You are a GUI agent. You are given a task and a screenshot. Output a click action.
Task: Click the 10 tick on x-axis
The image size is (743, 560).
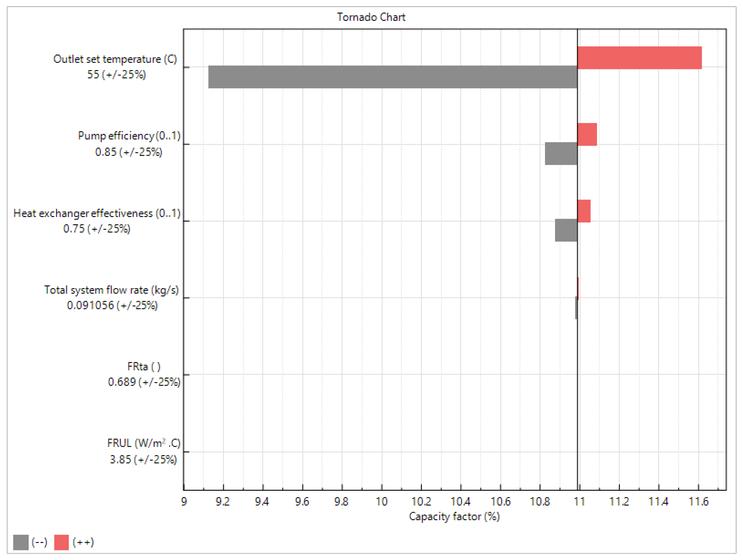pos(381,502)
